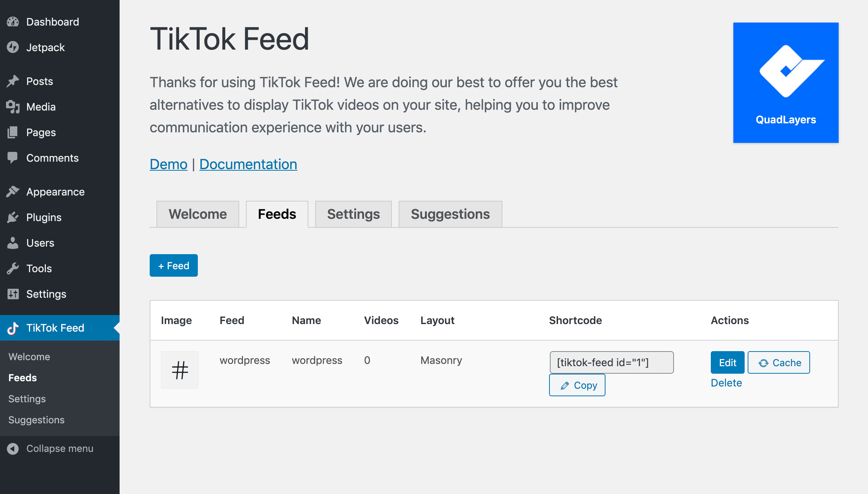Image resolution: width=868 pixels, height=494 pixels.
Task: Open the Documentation link
Action: pyautogui.click(x=248, y=164)
